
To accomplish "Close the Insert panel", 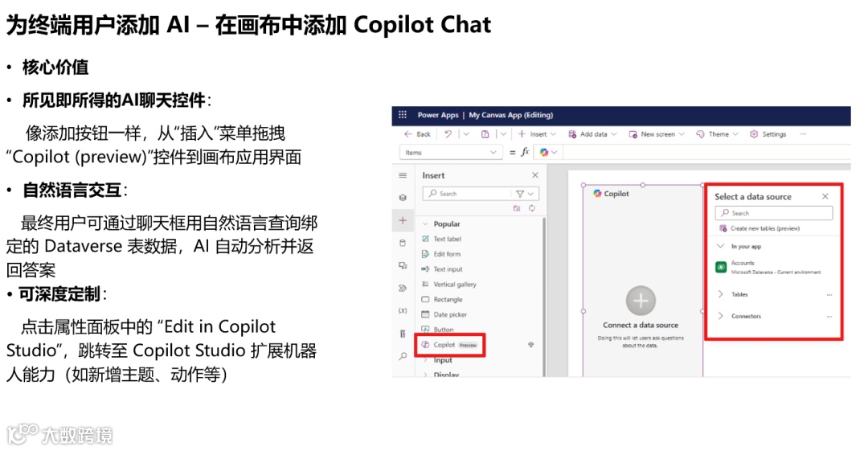I will tap(534, 175).
